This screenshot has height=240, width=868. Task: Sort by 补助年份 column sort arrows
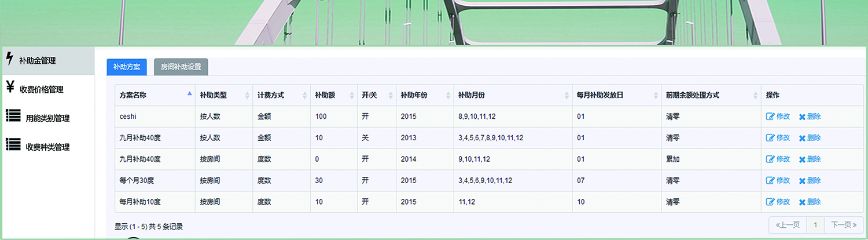[x=448, y=95]
